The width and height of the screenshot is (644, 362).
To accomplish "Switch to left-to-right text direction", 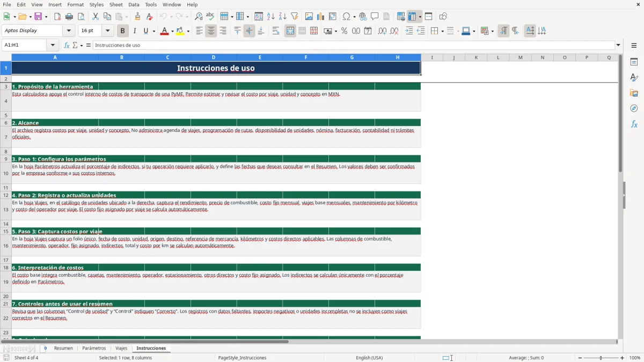I will pyautogui.click(x=503, y=31).
